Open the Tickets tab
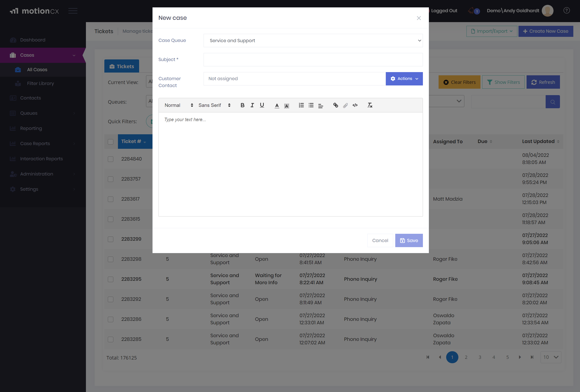Viewport: 580px width, 392px height. coord(122,66)
